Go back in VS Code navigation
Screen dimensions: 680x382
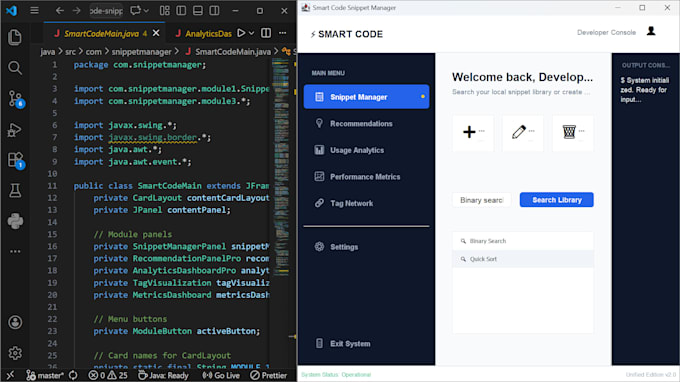coord(59,10)
